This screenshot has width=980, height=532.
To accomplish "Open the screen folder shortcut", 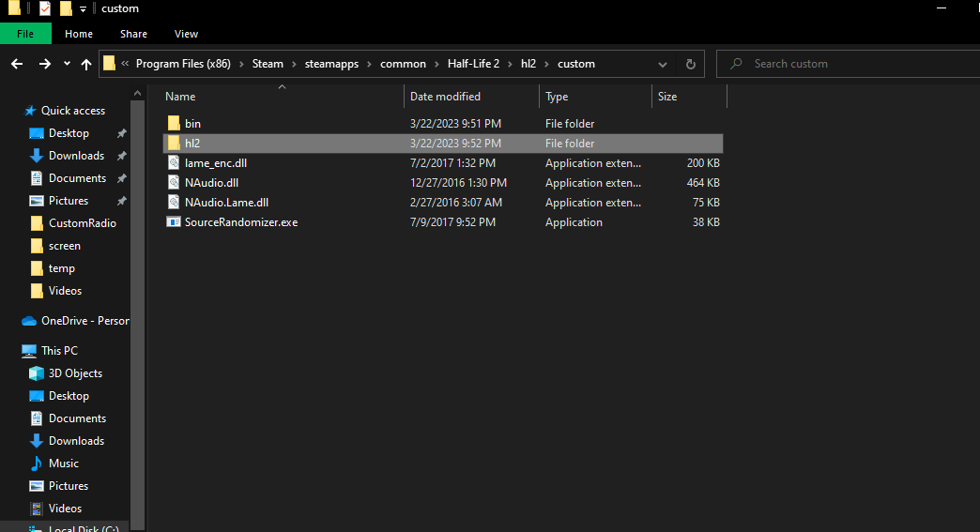I will click(x=65, y=246).
